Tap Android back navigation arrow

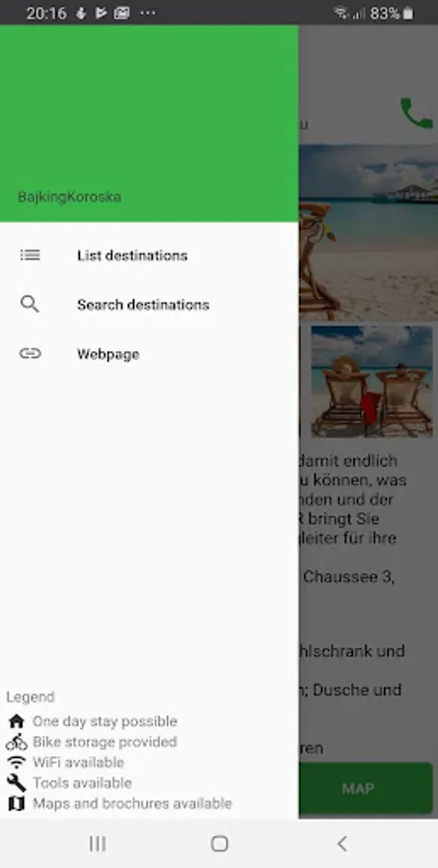pos(342,844)
